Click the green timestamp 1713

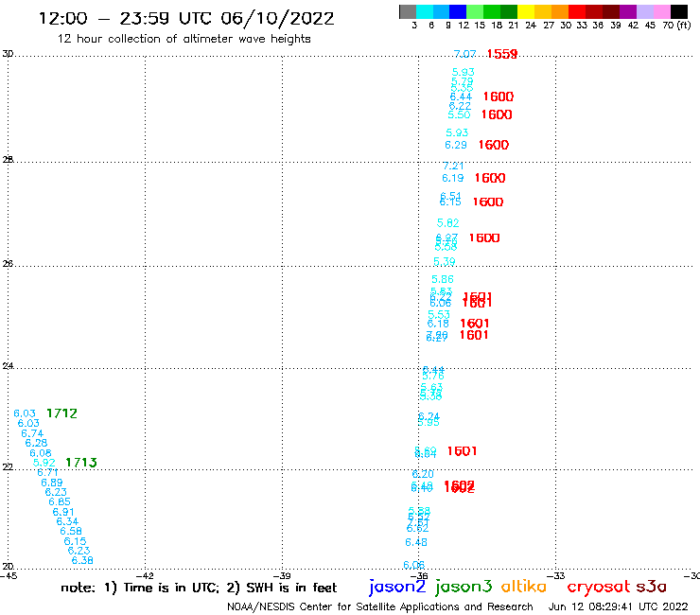click(x=80, y=463)
